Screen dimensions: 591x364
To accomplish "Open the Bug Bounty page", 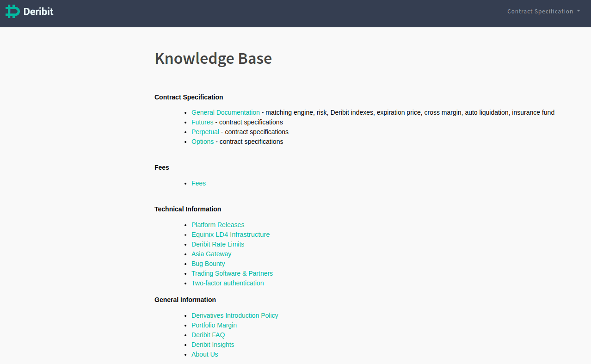I will [208, 264].
